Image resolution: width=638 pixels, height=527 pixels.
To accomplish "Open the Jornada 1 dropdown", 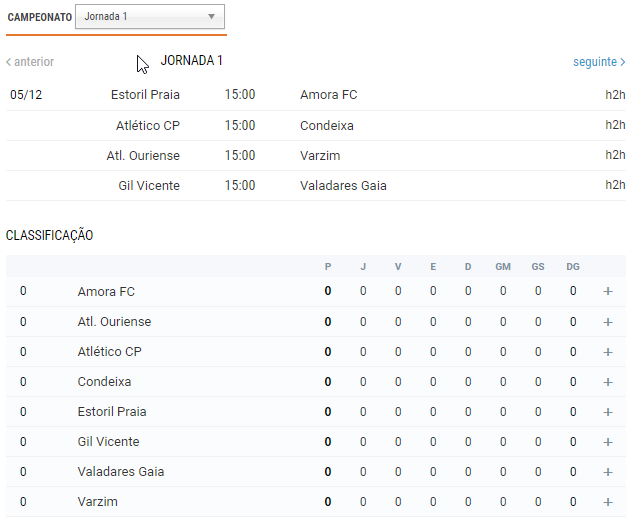I will click(150, 17).
